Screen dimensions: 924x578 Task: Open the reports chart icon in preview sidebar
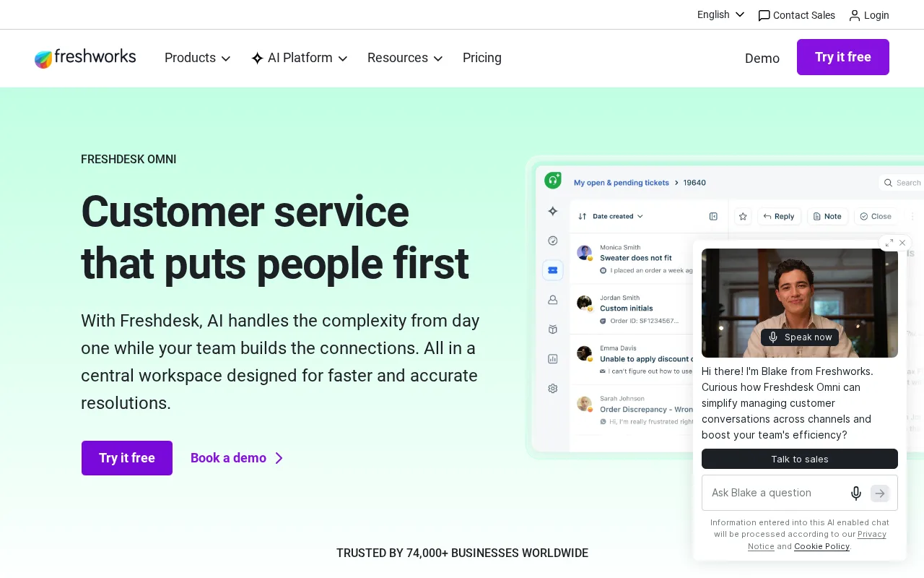553,358
